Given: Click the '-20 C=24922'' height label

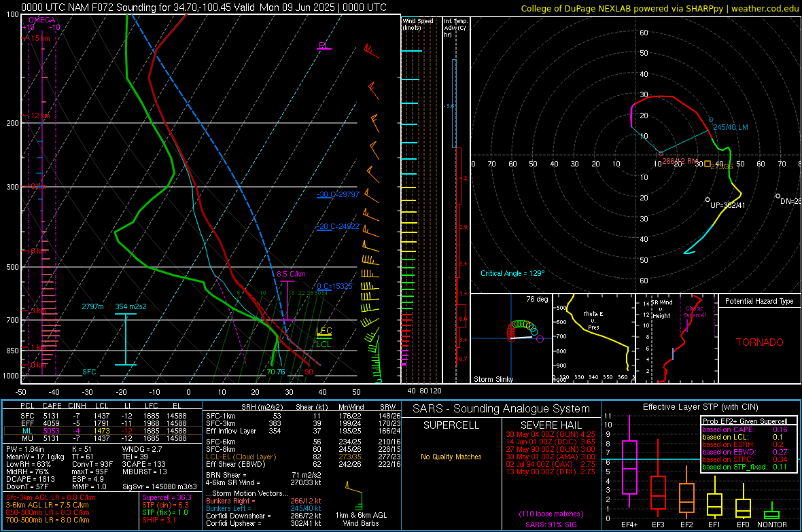Looking at the screenshot, I should tap(338, 226).
